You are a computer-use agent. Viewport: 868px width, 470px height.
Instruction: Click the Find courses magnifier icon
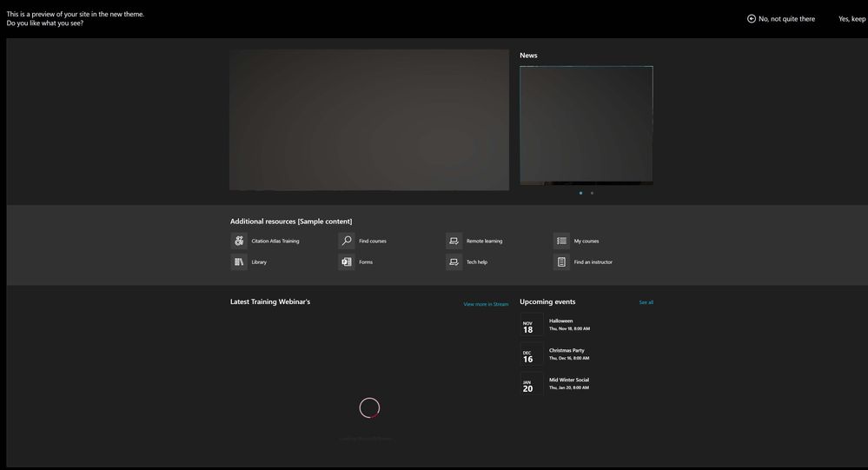[x=347, y=241]
